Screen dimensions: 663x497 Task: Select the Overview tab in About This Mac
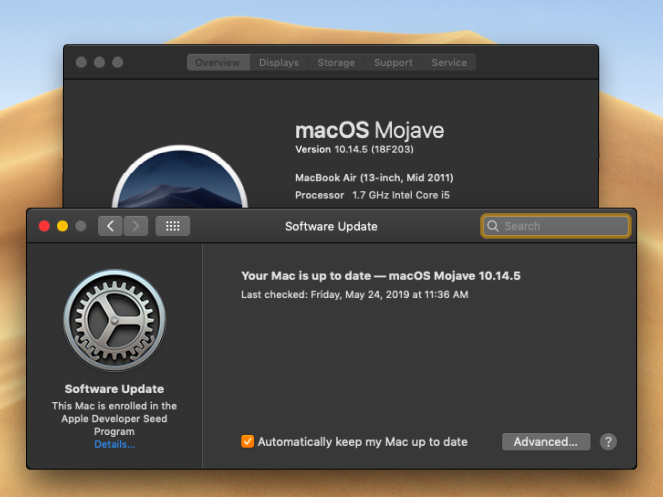[218, 63]
